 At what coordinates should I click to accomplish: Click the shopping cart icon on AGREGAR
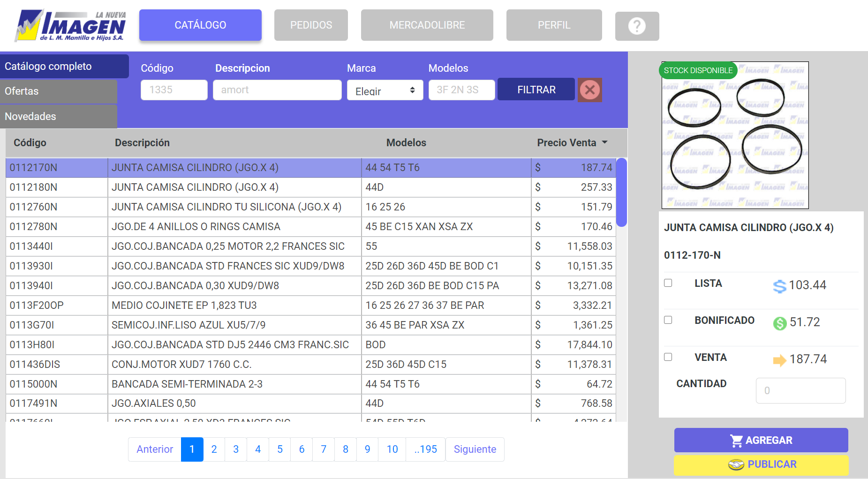[x=736, y=441]
